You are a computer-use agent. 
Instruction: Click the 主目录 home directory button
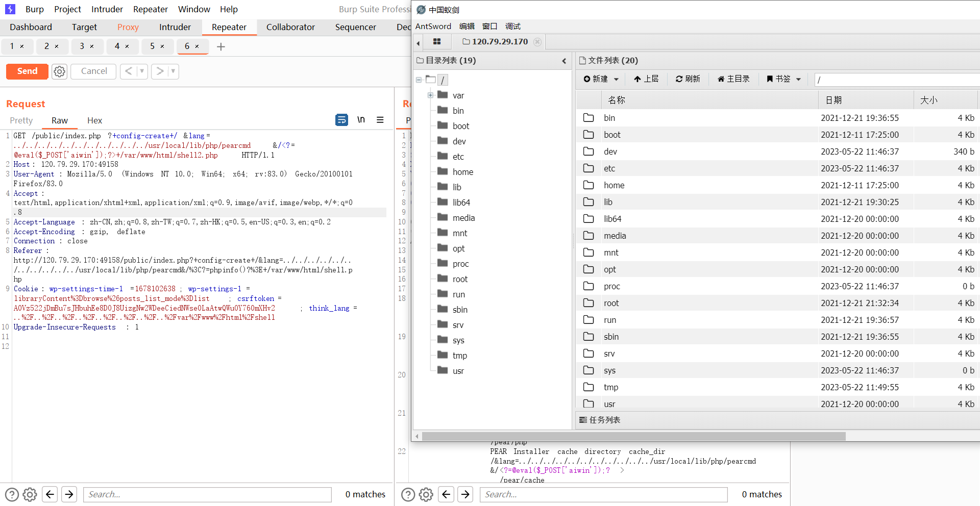pyautogui.click(x=733, y=79)
